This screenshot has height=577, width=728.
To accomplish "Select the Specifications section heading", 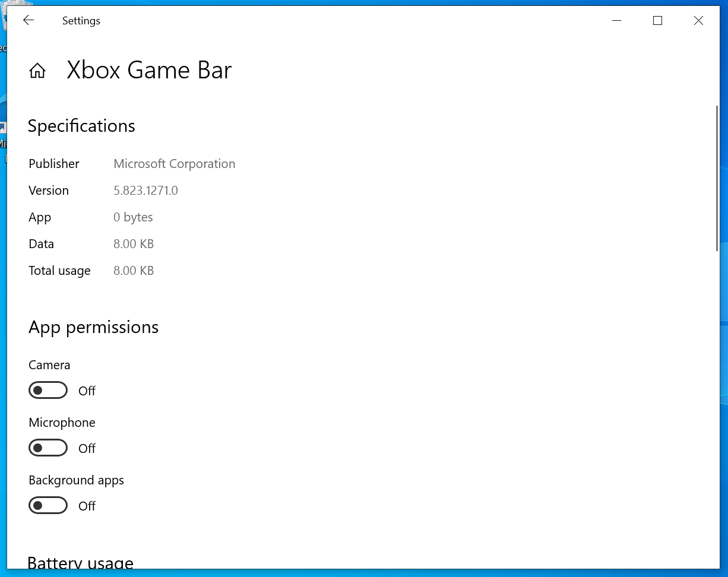I will [81, 126].
